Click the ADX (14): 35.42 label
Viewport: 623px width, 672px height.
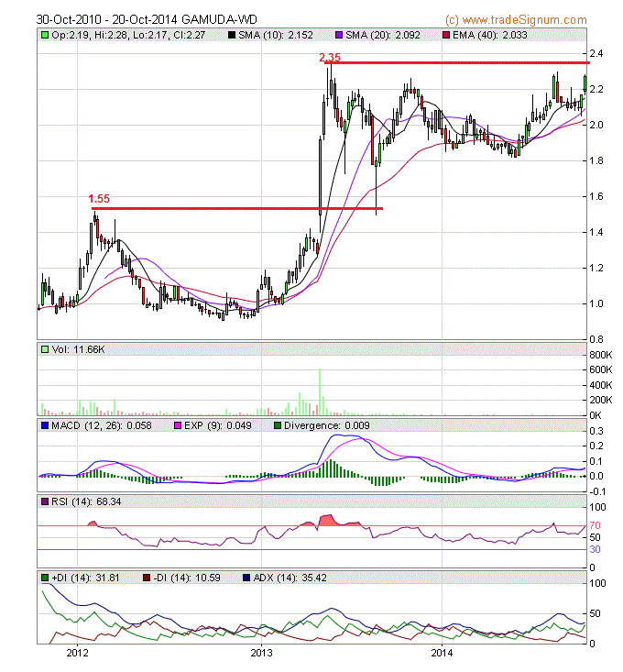pos(290,578)
